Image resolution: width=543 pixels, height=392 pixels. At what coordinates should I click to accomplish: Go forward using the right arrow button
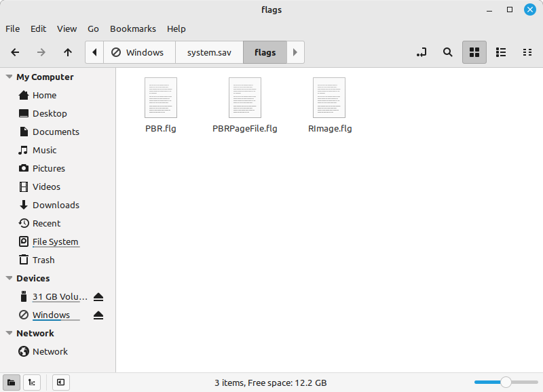(41, 52)
